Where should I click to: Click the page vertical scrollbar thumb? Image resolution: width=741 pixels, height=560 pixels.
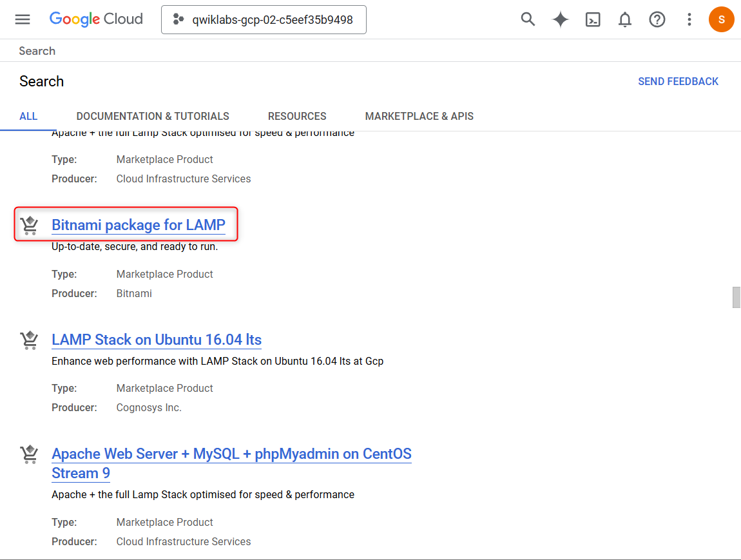pyautogui.click(x=736, y=297)
